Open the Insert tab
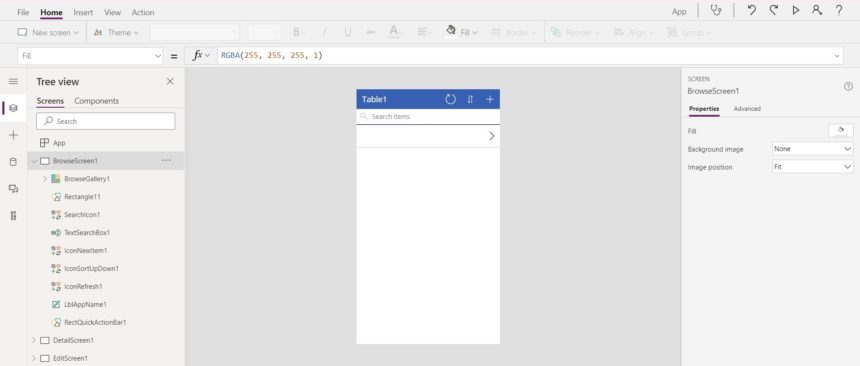This screenshot has width=860, height=366. (x=83, y=12)
